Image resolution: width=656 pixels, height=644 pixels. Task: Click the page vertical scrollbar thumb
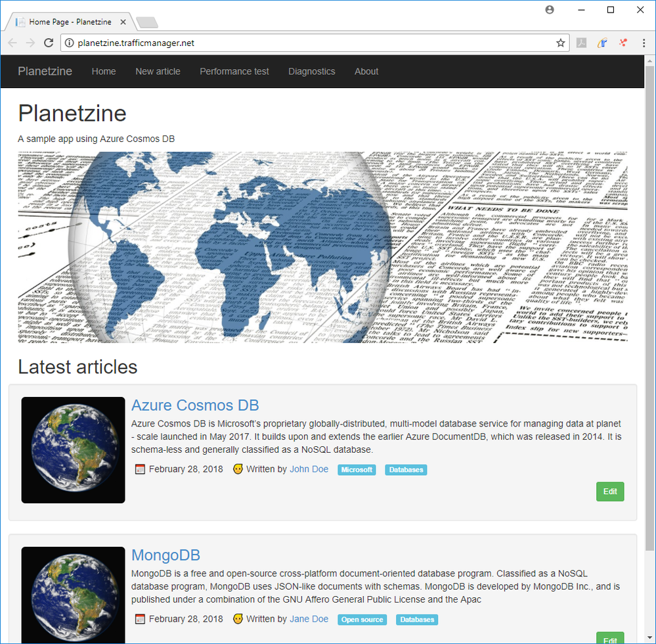click(x=649, y=308)
